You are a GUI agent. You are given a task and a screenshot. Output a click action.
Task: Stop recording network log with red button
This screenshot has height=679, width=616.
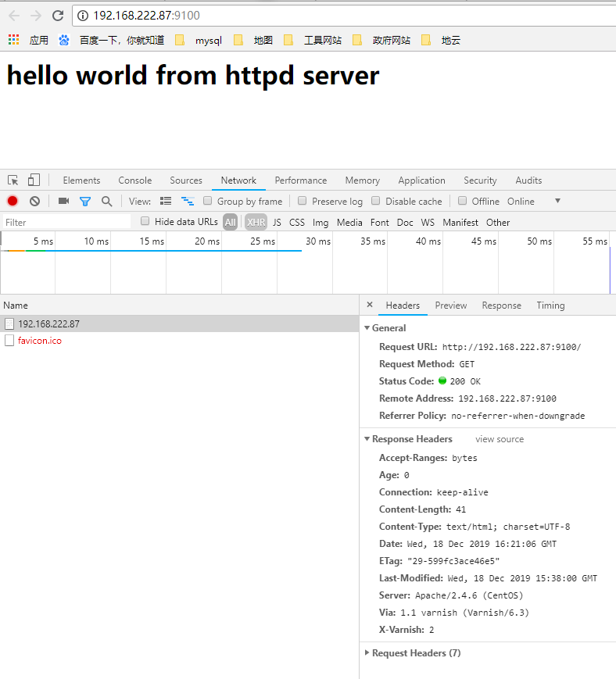pyautogui.click(x=13, y=201)
